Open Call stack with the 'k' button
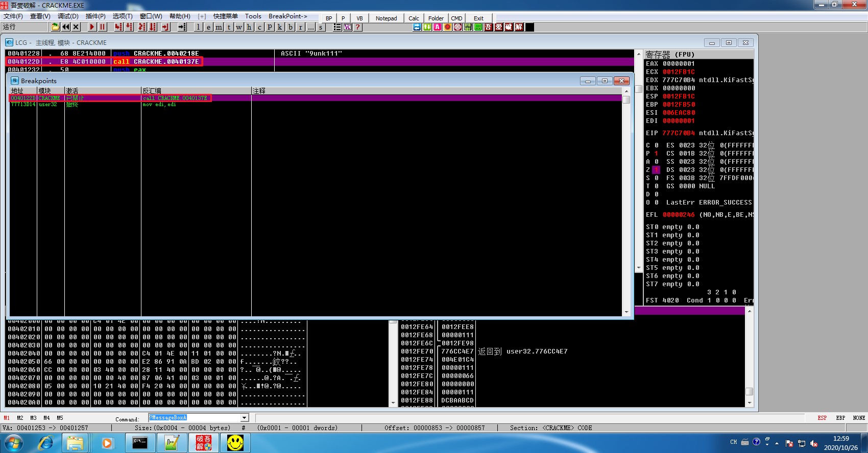This screenshot has height=453, width=868. coord(280,27)
